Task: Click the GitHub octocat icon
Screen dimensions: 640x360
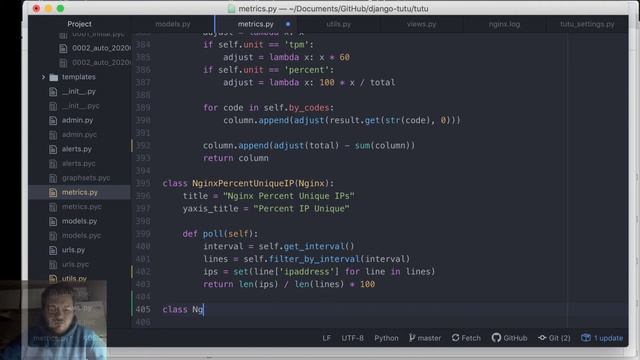Action: pos(496,338)
